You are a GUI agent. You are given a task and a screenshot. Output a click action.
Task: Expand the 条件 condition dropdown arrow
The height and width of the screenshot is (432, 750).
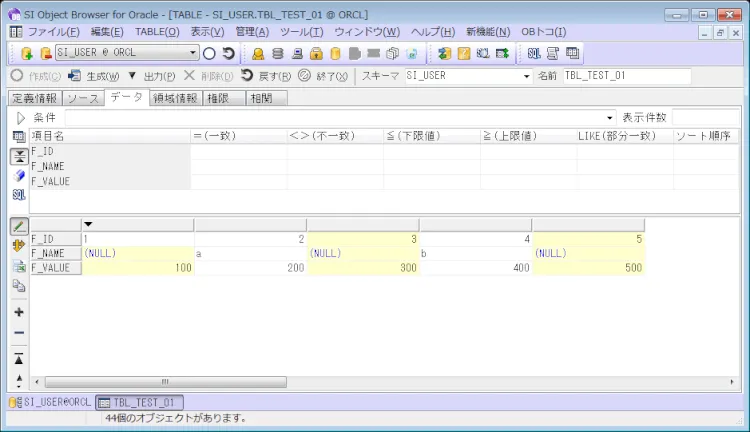(x=609, y=118)
